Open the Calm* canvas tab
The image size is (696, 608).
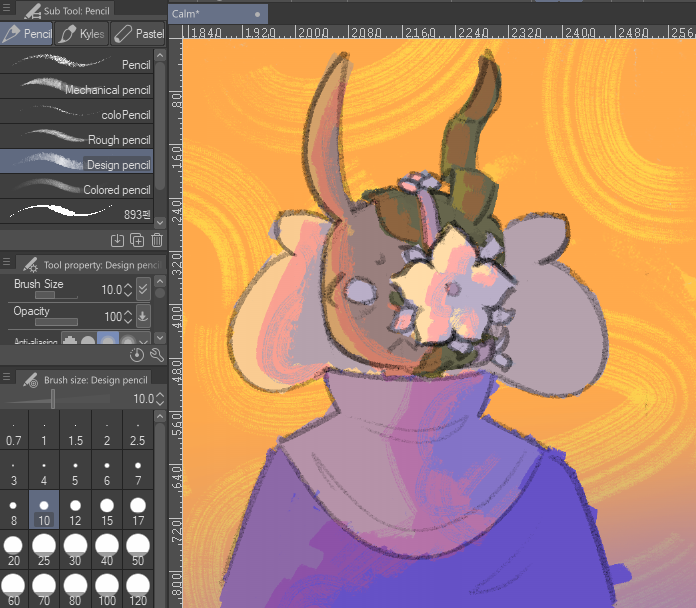point(218,14)
